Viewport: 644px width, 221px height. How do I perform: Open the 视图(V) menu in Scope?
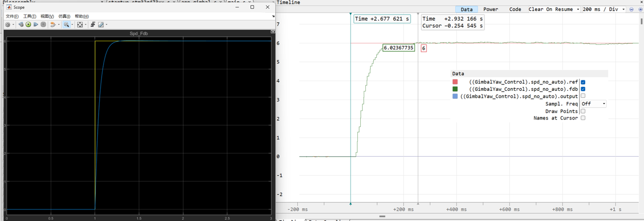pyautogui.click(x=47, y=17)
